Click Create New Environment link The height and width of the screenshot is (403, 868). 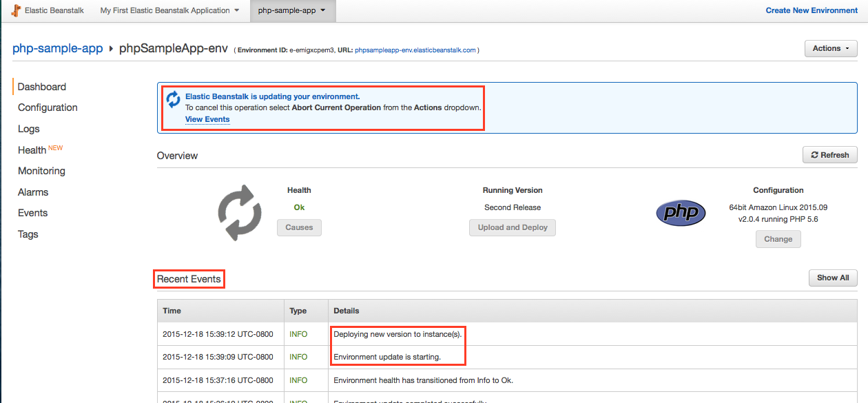tap(812, 10)
